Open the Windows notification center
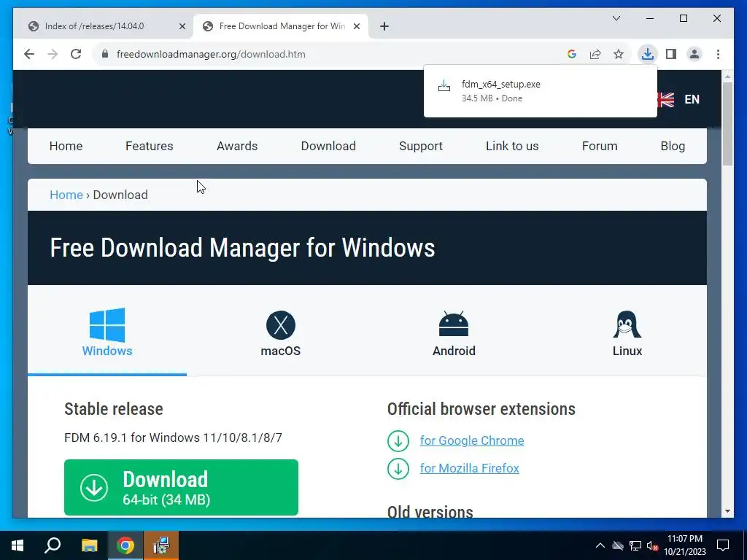 point(723,545)
